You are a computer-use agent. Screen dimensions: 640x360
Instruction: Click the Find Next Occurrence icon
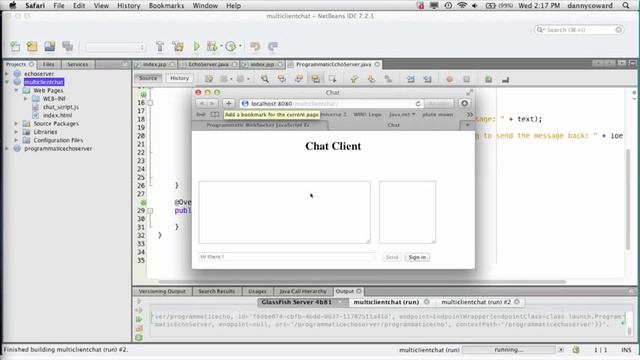pyautogui.click(x=299, y=79)
